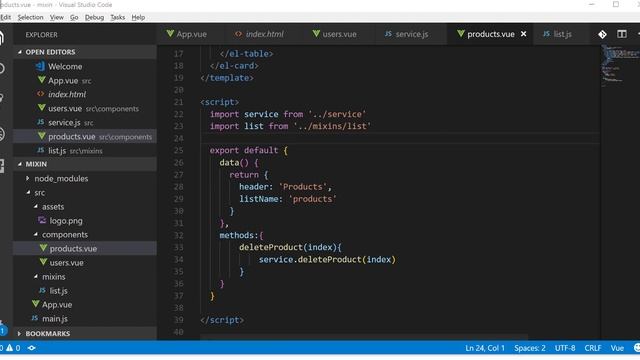
Task: Click the blue update badge showing 1
Action: pyautogui.click(x=3, y=330)
